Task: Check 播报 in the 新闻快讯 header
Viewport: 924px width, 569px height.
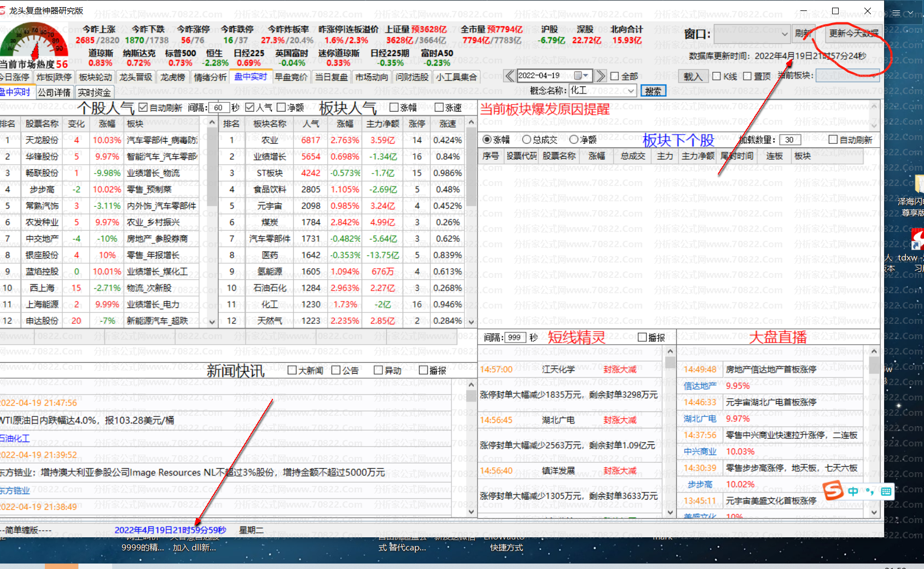Action: click(x=423, y=370)
